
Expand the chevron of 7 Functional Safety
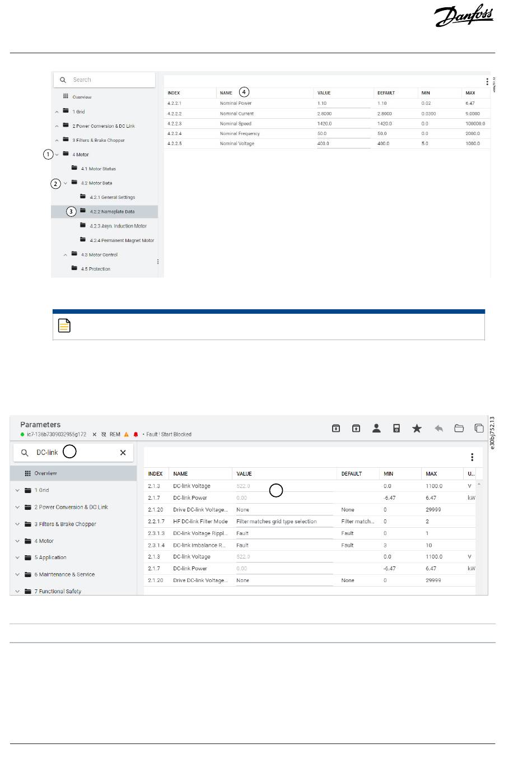coord(17,591)
